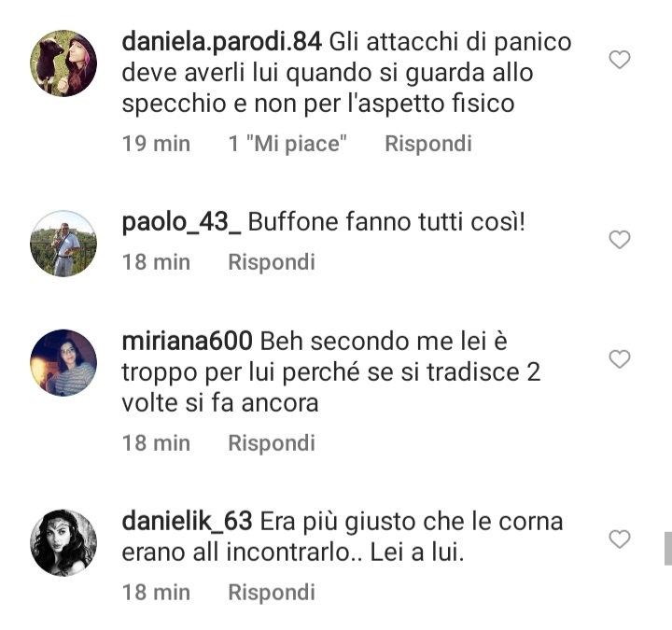Open username daniela.parodi.84 link
The image size is (672, 630).
coord(221,42)
